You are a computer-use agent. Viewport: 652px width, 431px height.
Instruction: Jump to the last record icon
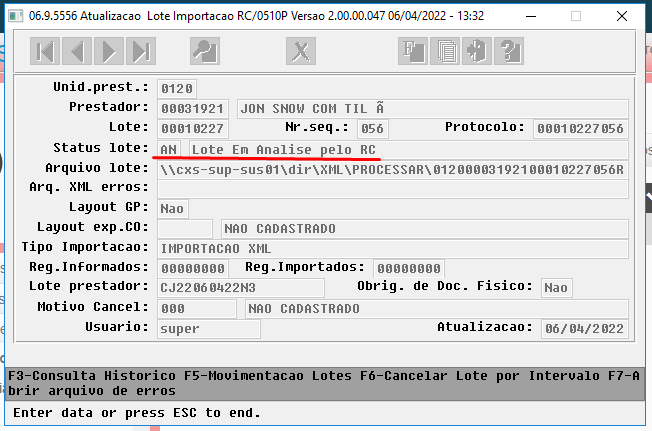[x=141, y=51]
